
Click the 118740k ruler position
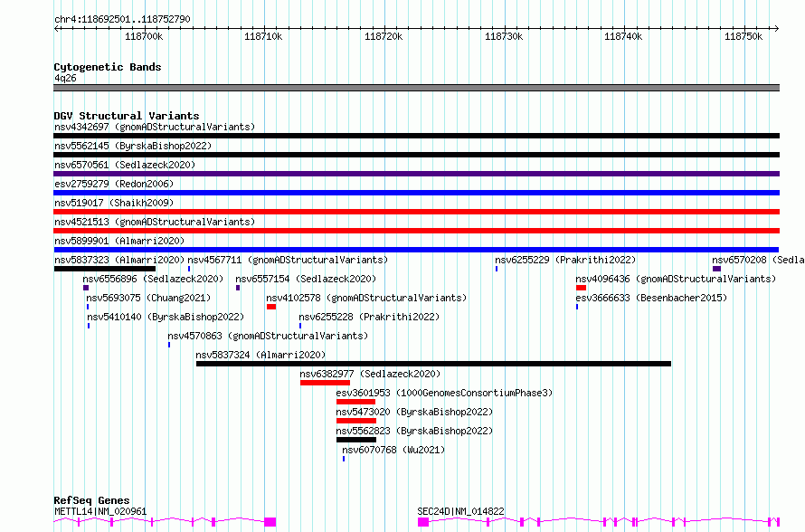[x=623, y=36]
